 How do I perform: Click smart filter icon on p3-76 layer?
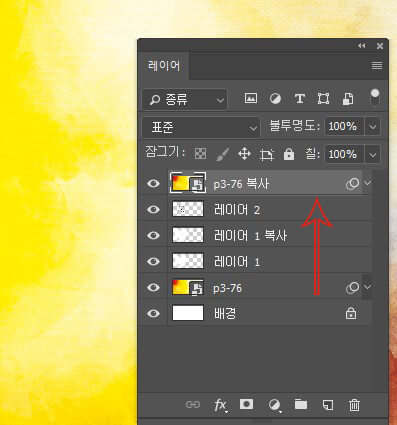[x=353, y=287]
